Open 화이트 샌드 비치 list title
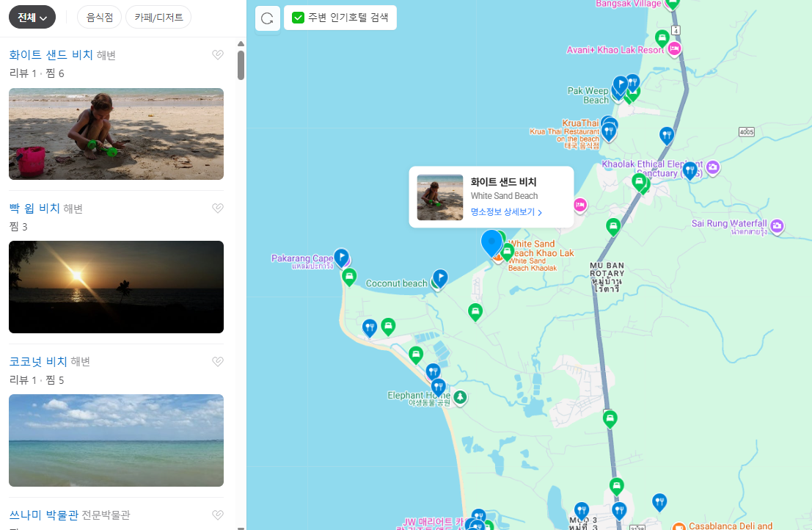The width and height of the screenshot is (812, 530). click(x=51, y=55)
